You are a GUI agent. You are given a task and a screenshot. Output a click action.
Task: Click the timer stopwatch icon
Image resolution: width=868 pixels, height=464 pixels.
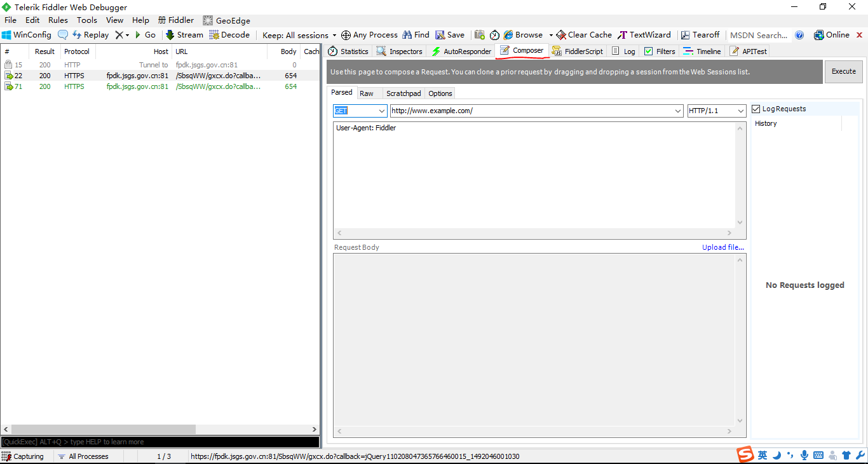point(494,35)
